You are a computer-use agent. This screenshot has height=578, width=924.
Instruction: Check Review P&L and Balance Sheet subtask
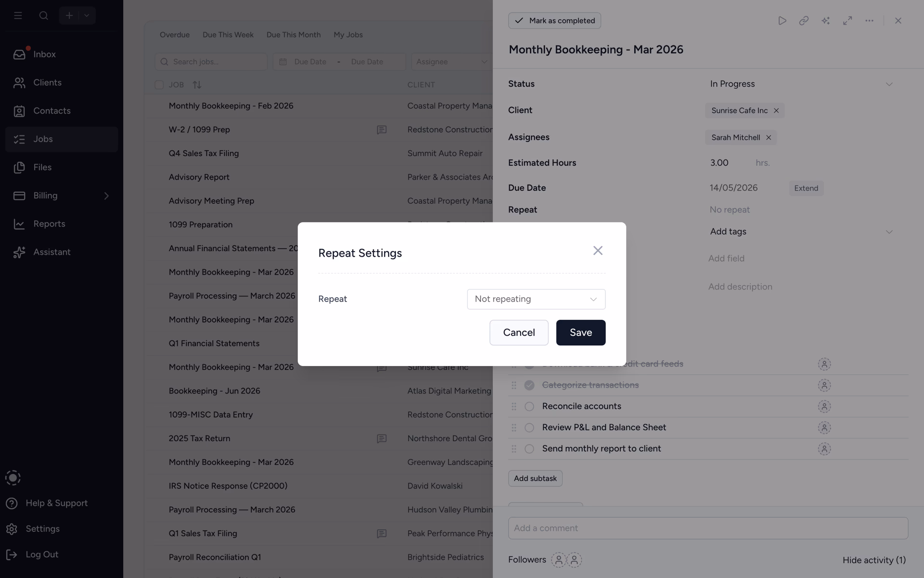click(529, 428)
